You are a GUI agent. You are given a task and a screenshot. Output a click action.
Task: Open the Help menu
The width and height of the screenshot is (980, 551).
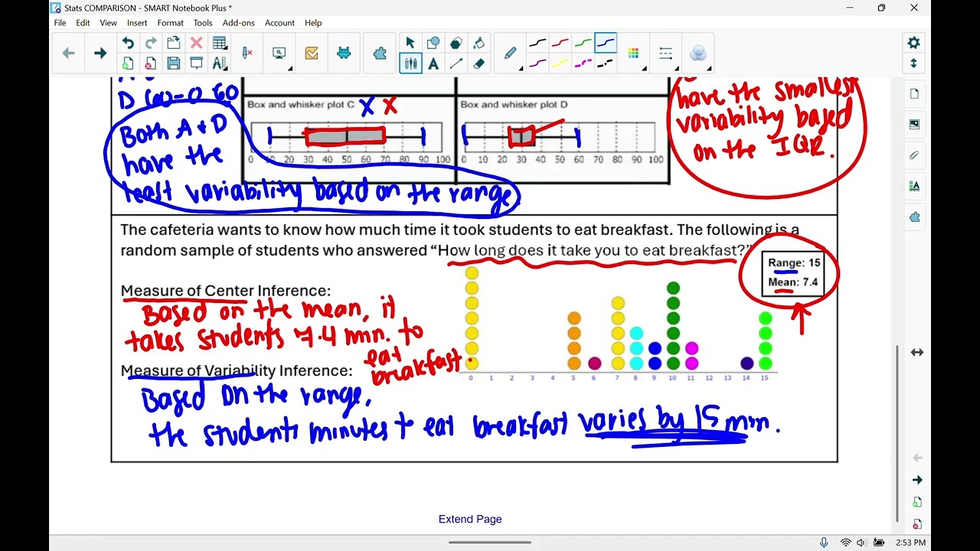[x=313, y=23]
